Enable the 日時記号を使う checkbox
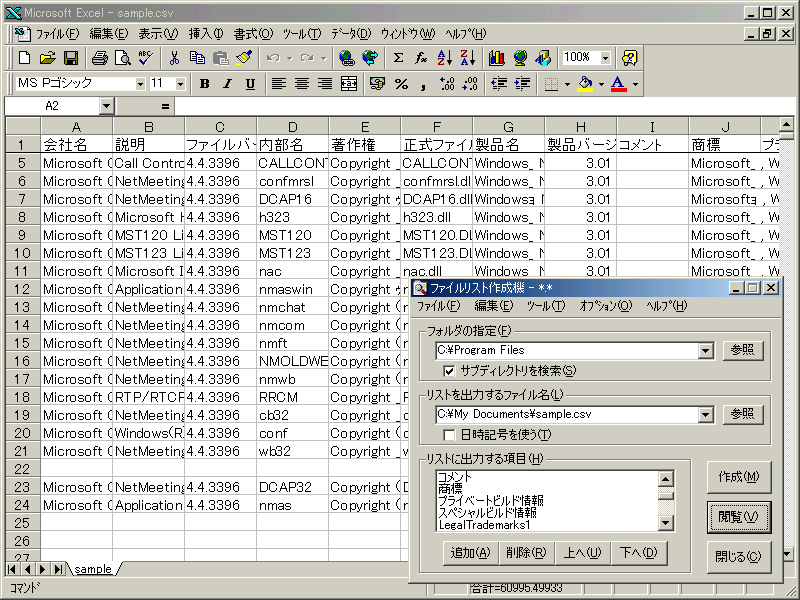The height and width of the screenshot is (600, 800). click(449, 435)
